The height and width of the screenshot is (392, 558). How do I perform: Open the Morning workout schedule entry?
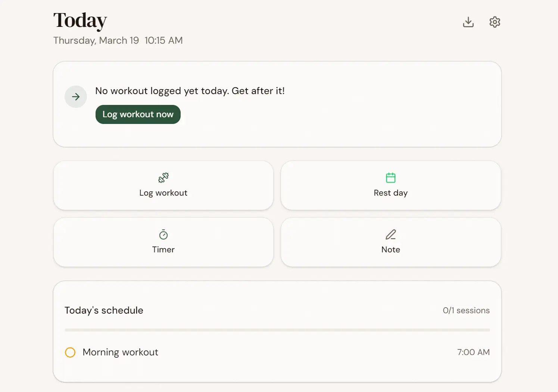[120, 352]
